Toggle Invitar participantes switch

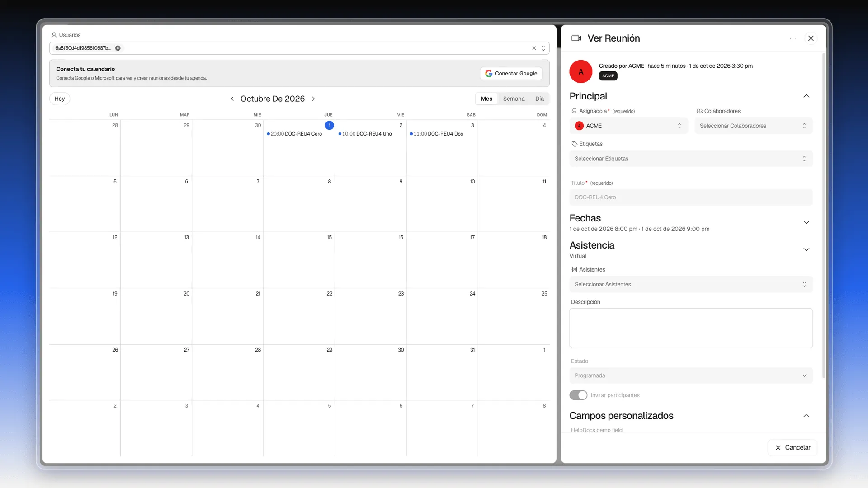pos(578,395)
